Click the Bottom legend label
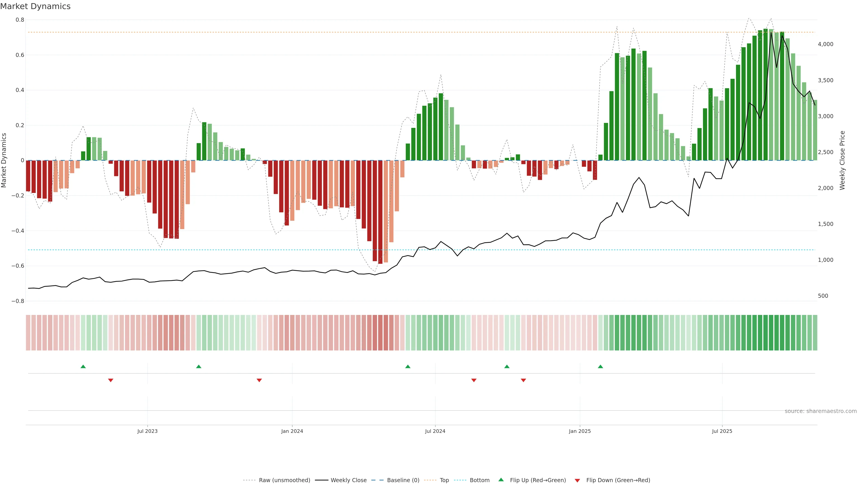 click(x=479, y=480)
